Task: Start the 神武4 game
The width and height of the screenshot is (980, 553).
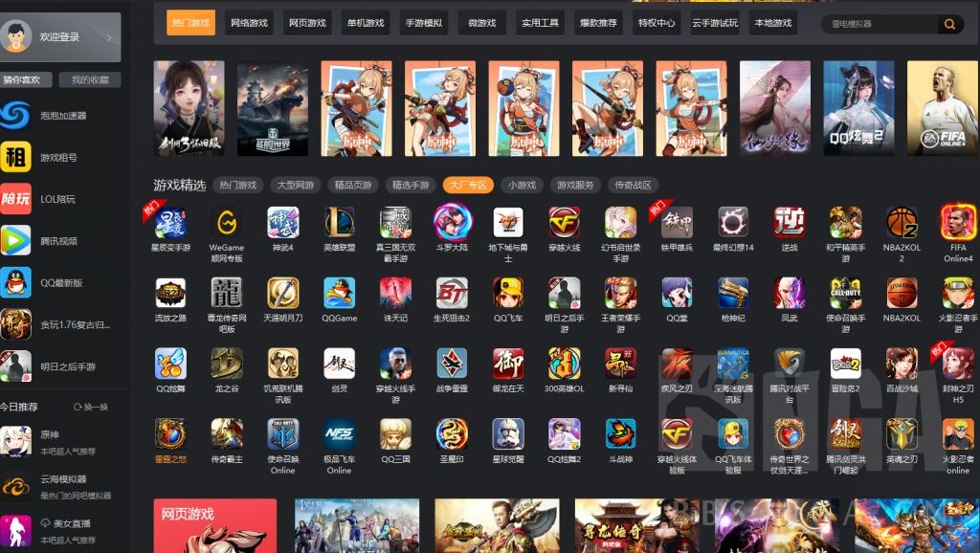Action: click(x=283, y=223)
